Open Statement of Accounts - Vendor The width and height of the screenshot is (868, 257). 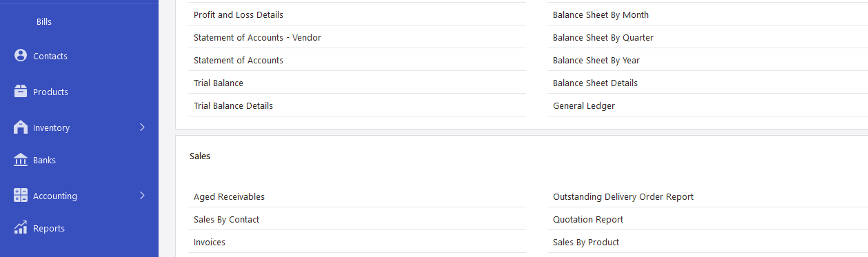(257, 37)
